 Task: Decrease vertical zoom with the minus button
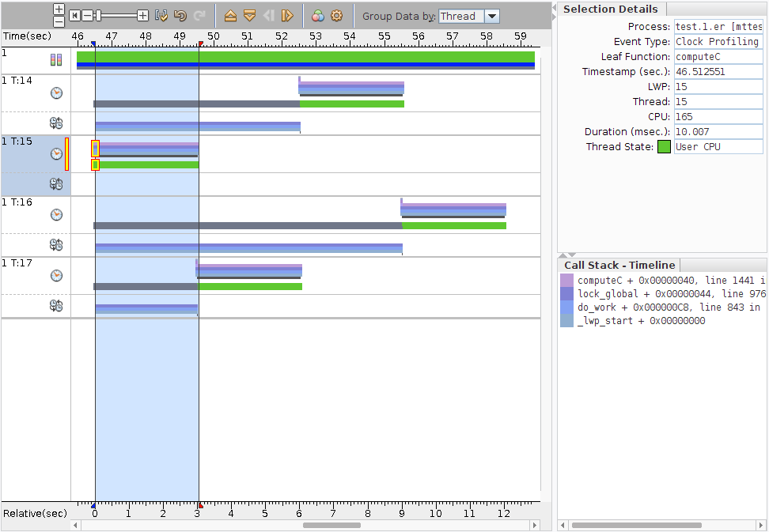click(59, 21)
